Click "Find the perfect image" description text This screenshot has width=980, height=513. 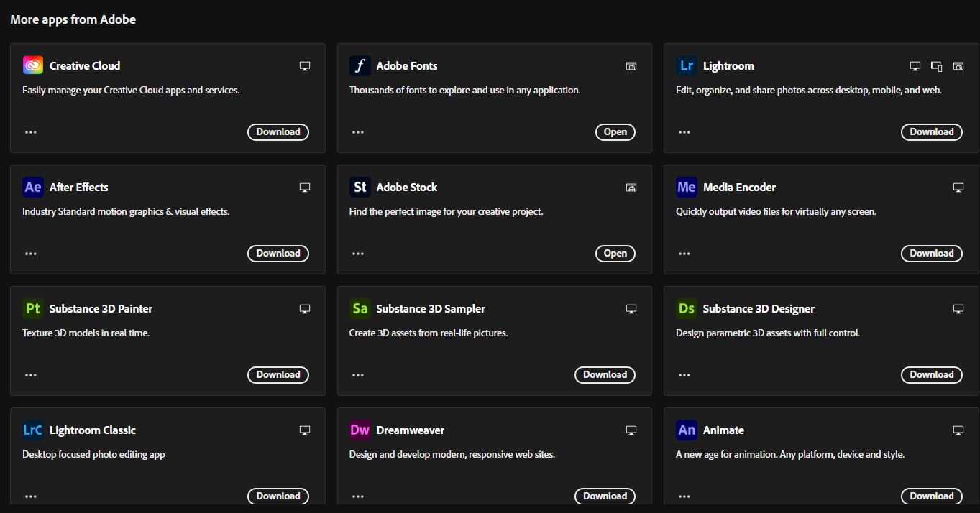click(x=446, y=211)
